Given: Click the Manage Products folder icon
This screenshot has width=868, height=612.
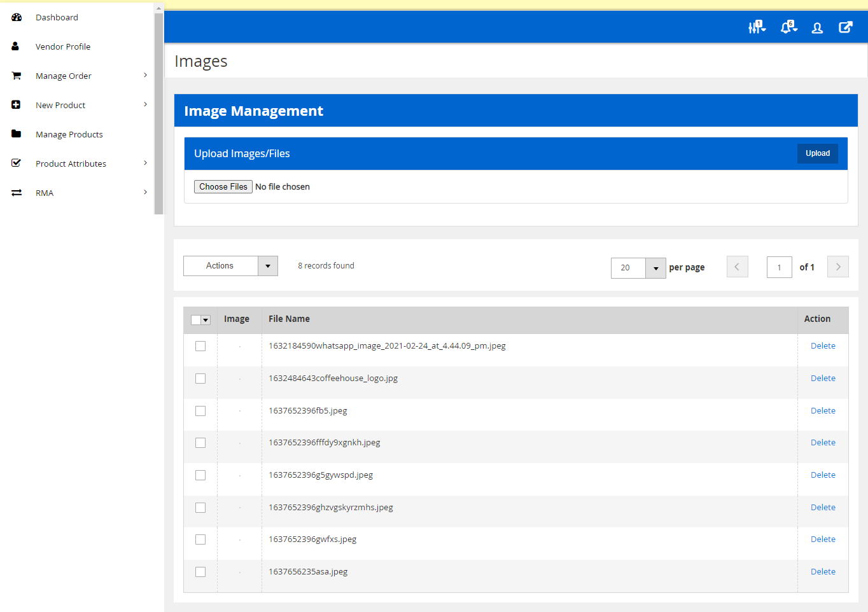Looking at the screenshot, I should pos(17,134).
